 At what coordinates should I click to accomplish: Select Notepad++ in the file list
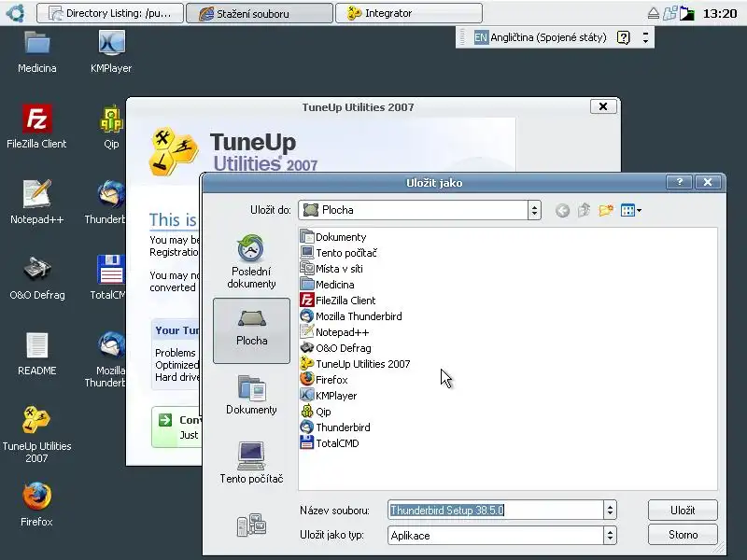click(x=334, y=332)
